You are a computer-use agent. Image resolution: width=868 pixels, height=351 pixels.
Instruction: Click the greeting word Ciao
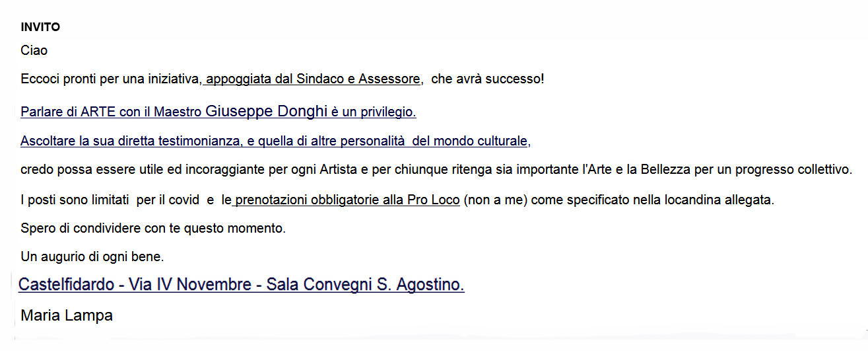pos(34,50)
